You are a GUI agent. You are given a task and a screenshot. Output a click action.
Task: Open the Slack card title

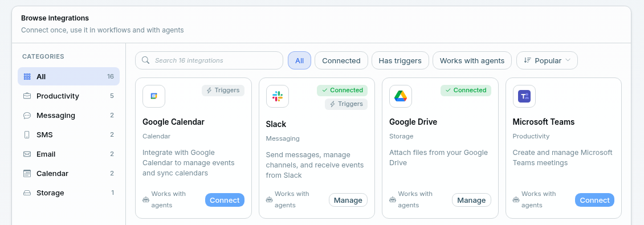coord(276,124)
